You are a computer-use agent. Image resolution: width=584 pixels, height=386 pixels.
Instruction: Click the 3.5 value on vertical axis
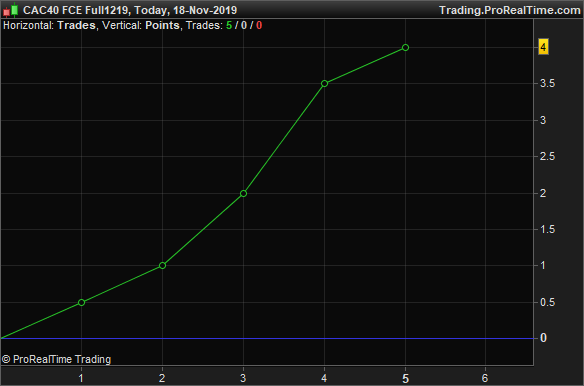[547, 83]
